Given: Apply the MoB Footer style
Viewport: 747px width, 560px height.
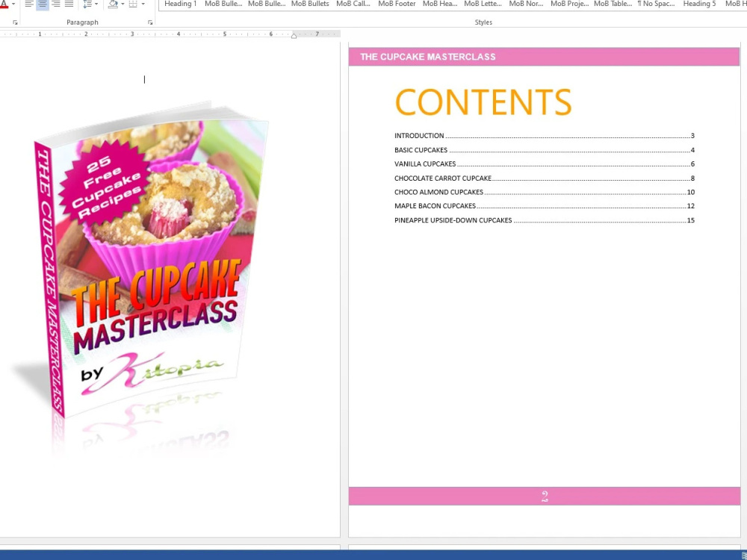Looking at the screenshot, I should pos(397,4).
